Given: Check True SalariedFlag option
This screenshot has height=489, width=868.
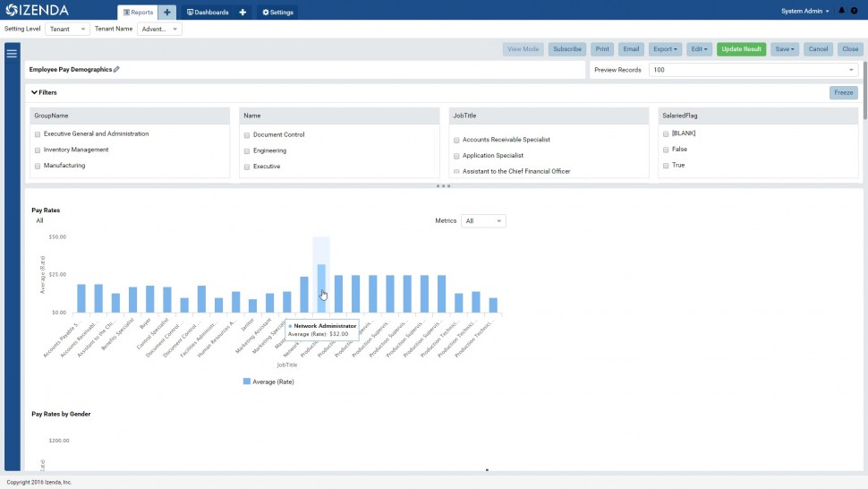Looking at the screenshot, I should 666,166.
